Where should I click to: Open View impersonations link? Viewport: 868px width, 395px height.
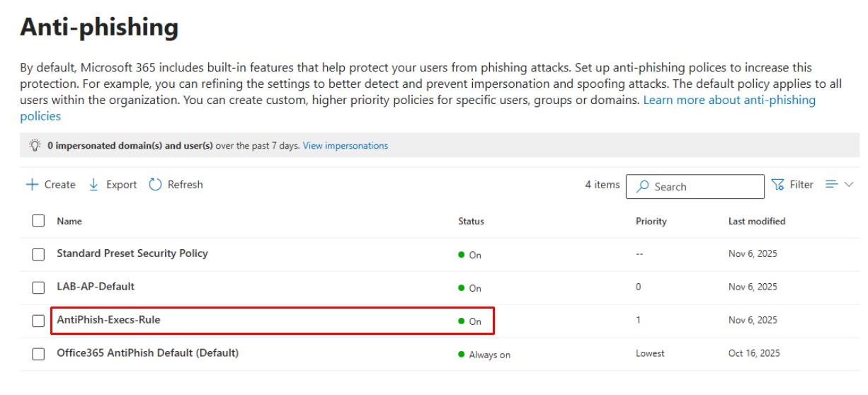pos(345,146)
